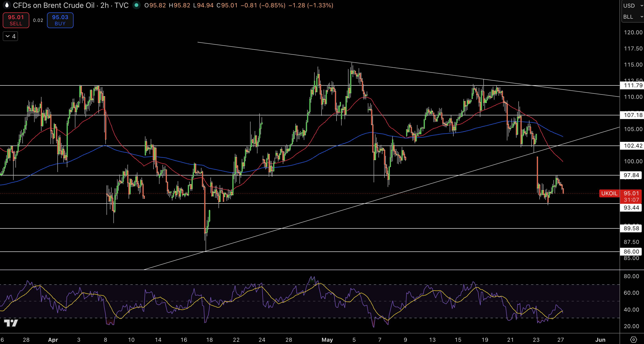Click the oil drop symbol logo
The width and height of the screenshot is (644, 344).
pyautogui.click(x=7, y=5)
